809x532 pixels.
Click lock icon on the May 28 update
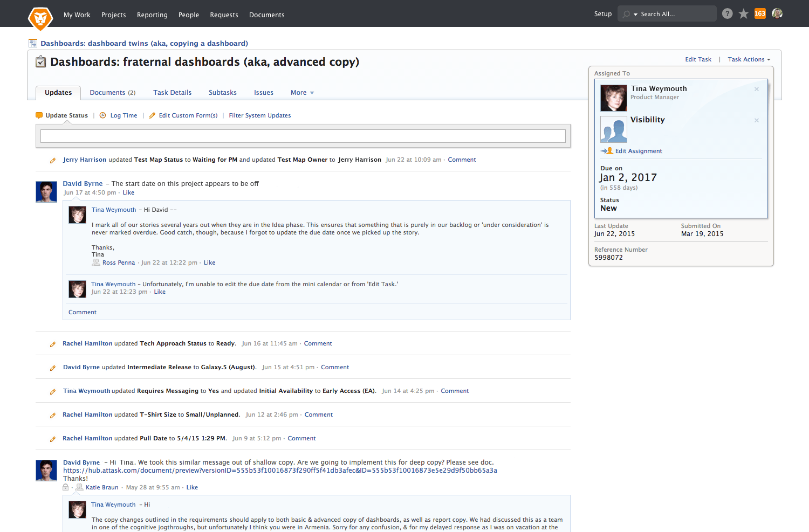pos(66,487)
